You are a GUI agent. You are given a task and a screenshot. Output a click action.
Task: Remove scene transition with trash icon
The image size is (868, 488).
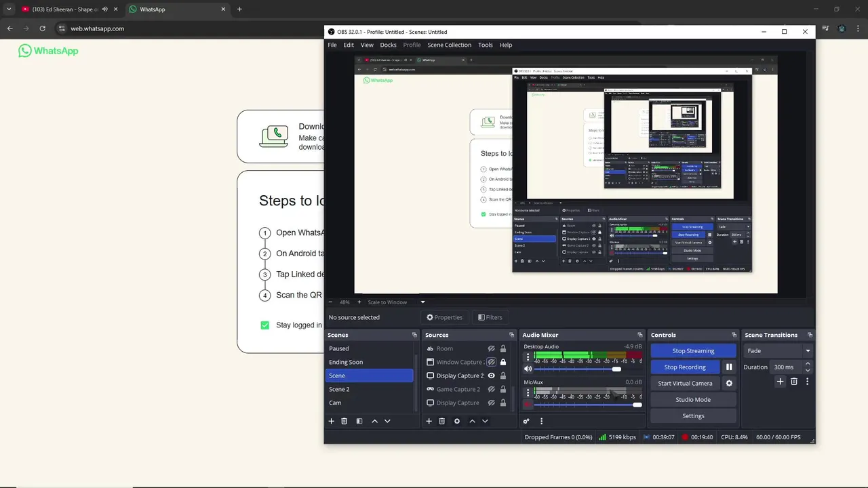tap(794, 382)
